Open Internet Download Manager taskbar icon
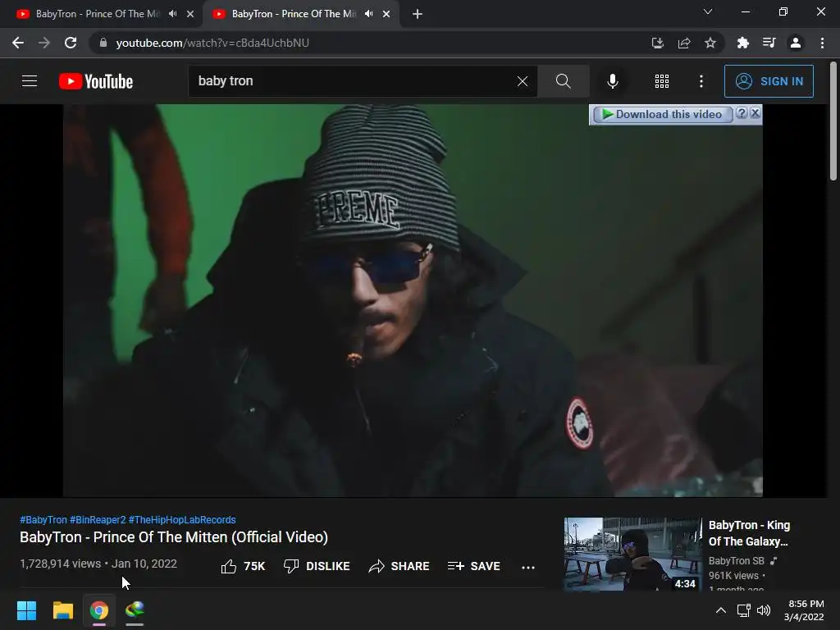840x630 pixels. click(135, 610)
